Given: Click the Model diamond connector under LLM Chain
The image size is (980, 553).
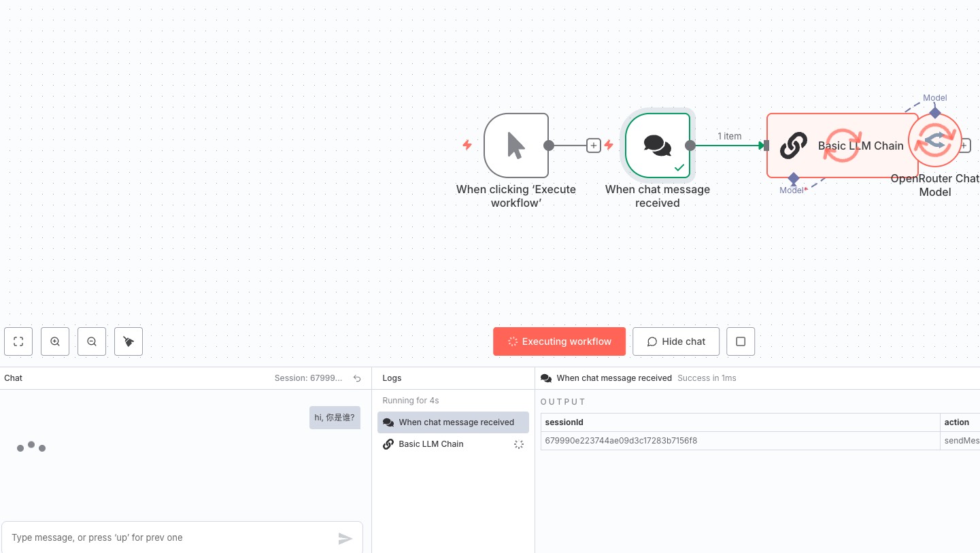Looking at the screenshot, I should pyautogui.click(x=793, y=178).
